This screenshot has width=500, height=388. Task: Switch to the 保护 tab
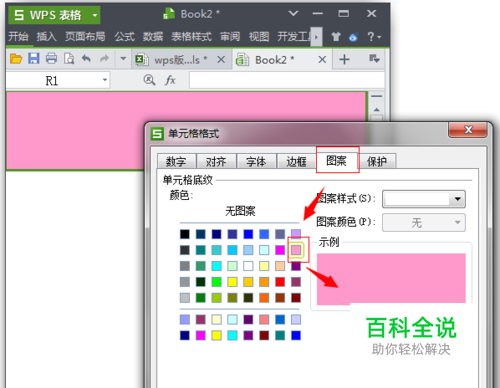tap(377, 162)
